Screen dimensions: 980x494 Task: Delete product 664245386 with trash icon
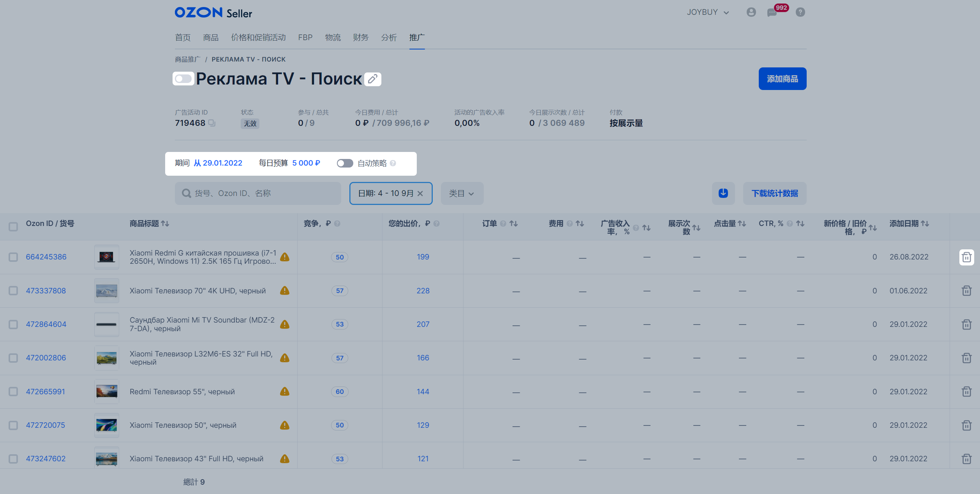(966, 257)
